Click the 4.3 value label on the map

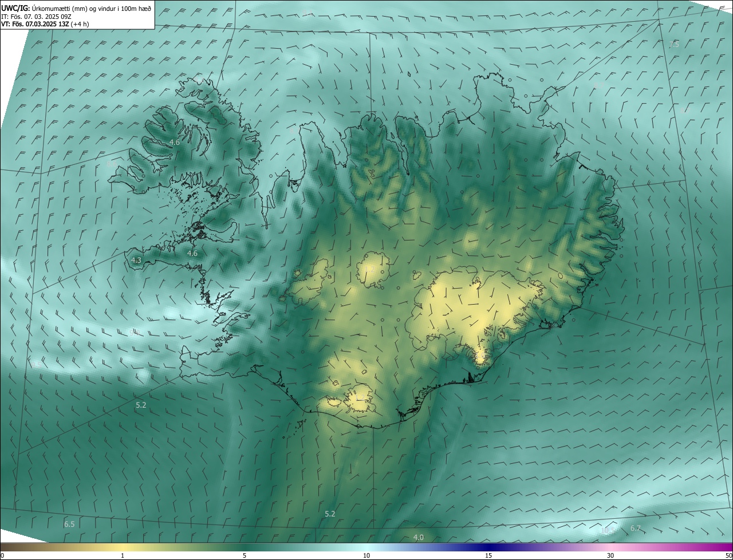click(x=136, y=261)
